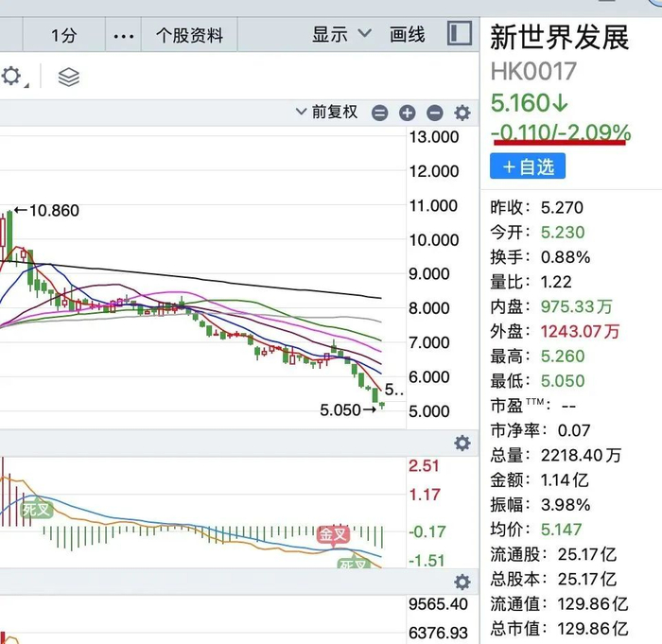662x644 pixels.
Task: Click the volume axis value 9565.40
Action: [x=438, y=604]
